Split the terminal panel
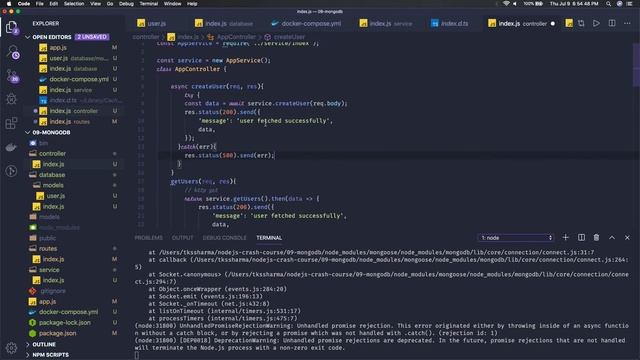640x360 pixels. coord(581,238)
